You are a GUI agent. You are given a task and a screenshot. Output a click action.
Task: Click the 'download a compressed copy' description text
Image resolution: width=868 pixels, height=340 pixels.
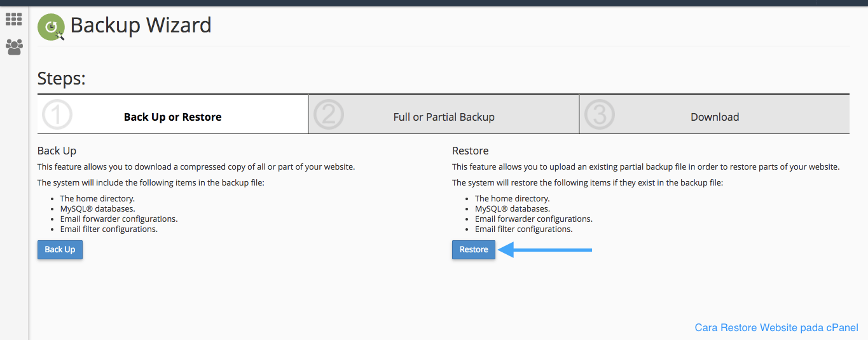point(196,167)
